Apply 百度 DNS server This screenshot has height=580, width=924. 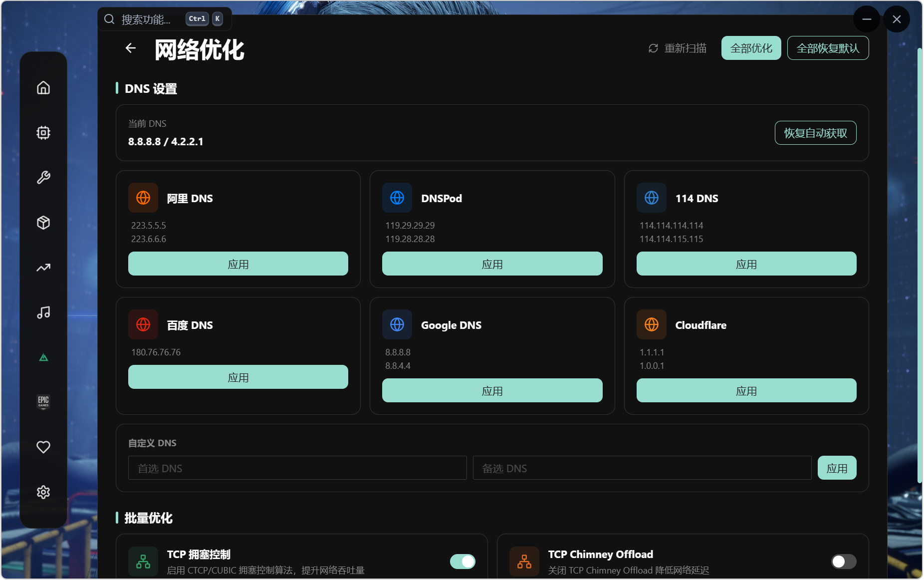pos(238,377)
